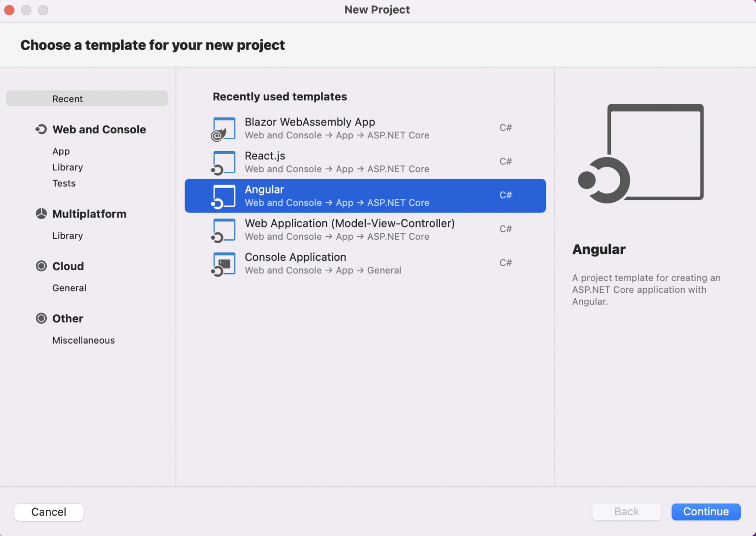Open Library under Web and Console
This screenshot has height=536, width=756.
[67, 167]
